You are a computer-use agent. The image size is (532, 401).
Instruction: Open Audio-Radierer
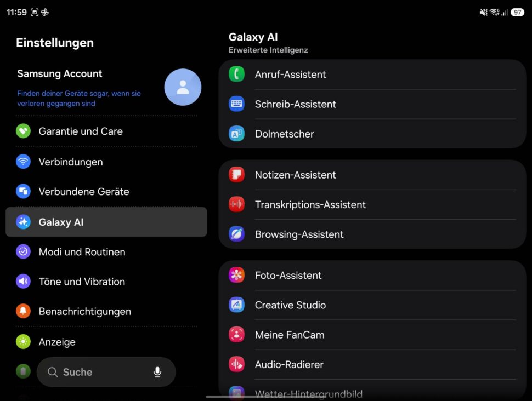[372, 365]
